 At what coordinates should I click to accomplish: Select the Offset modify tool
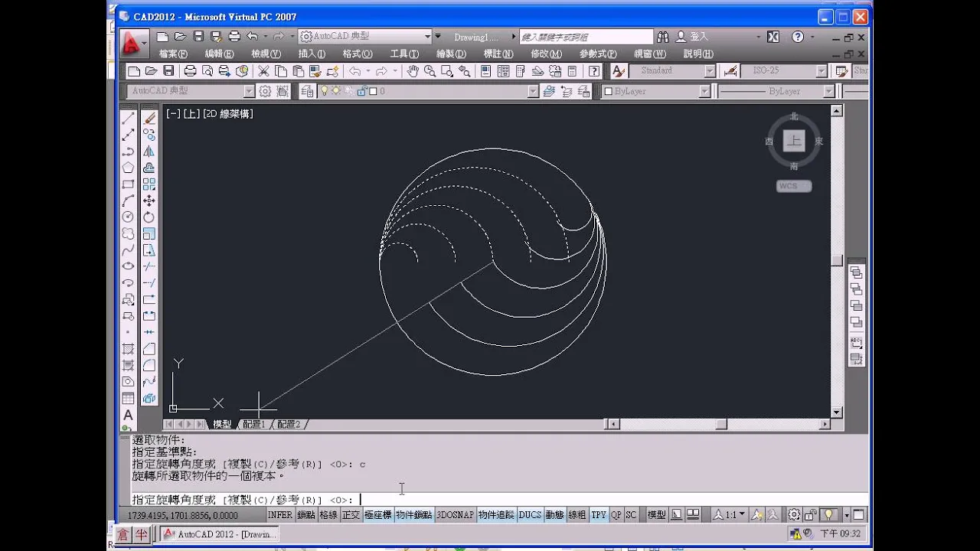[x=149, y=168]
